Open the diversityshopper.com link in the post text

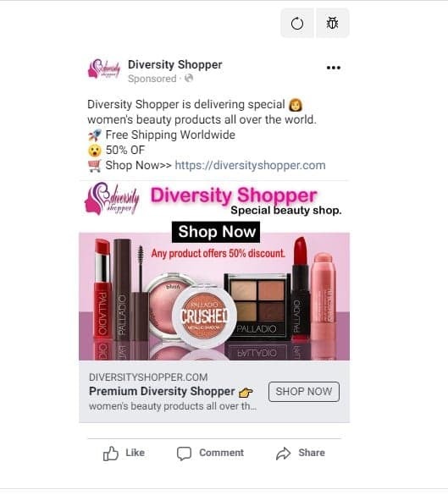(250, 165)
